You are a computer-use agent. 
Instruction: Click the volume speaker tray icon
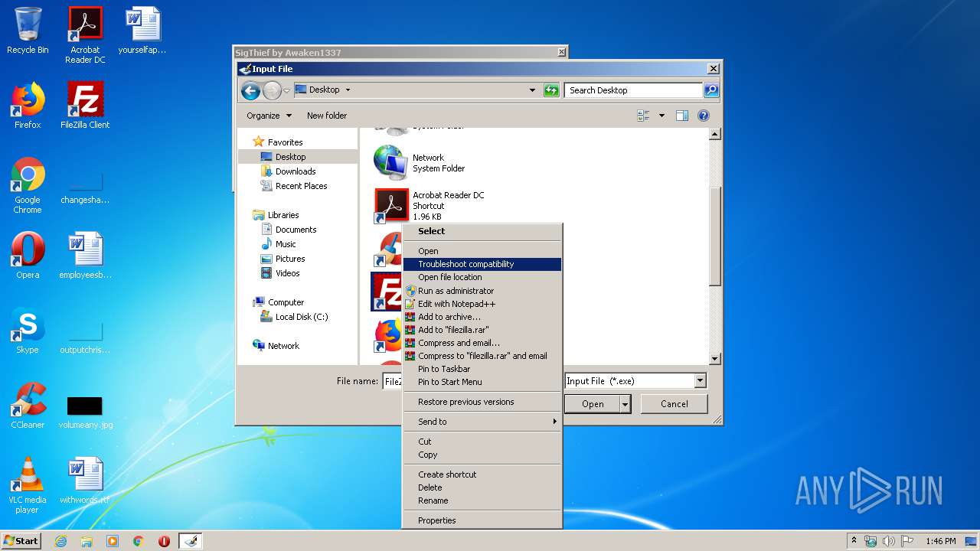point(888,541)
